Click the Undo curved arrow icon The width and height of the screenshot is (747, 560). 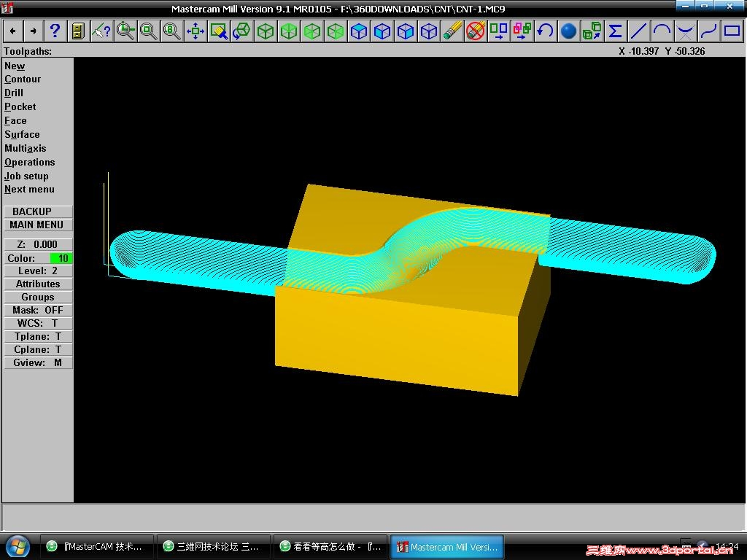546,31
